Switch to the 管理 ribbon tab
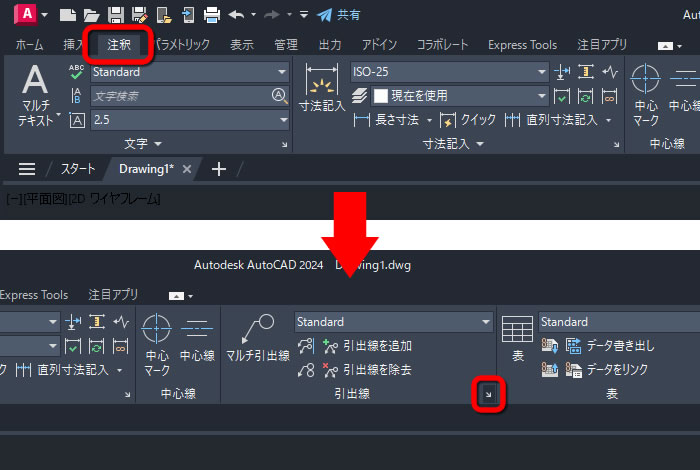This screenshot has height=470, width=700. click(286, 45)
